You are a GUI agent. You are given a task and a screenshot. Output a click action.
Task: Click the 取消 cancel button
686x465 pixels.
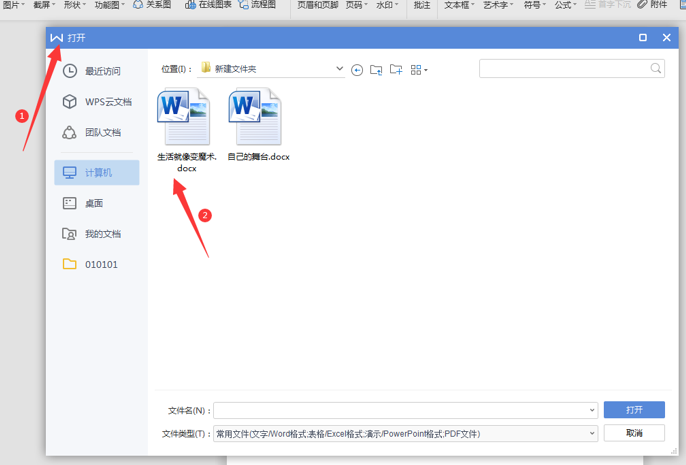tap(634, 433)
